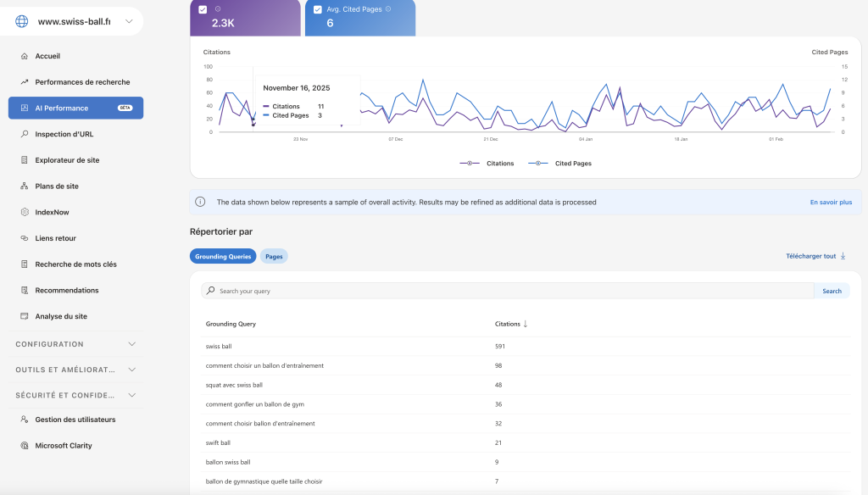
Task: Open the En savoir plus link
Action: [x=831, y=203]
